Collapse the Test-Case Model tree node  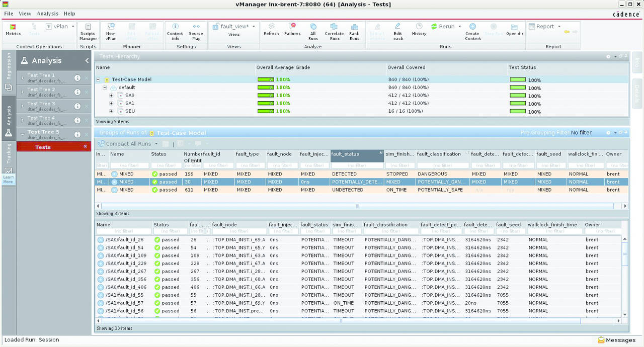99,79
